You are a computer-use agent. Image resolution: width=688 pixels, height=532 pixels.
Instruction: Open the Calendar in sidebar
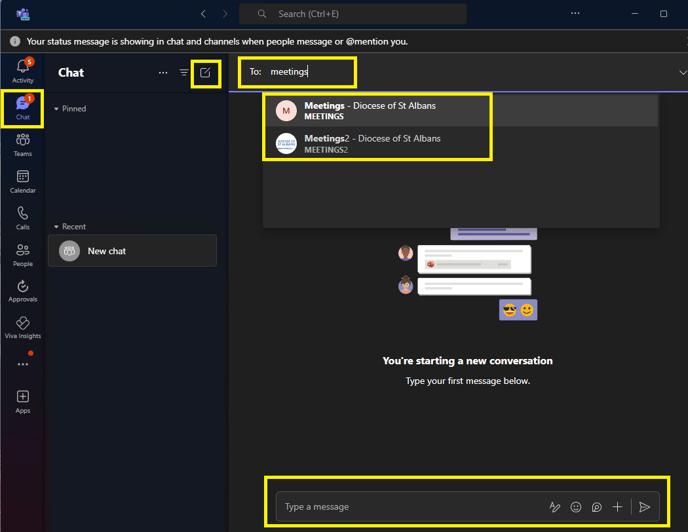point(22,182)
